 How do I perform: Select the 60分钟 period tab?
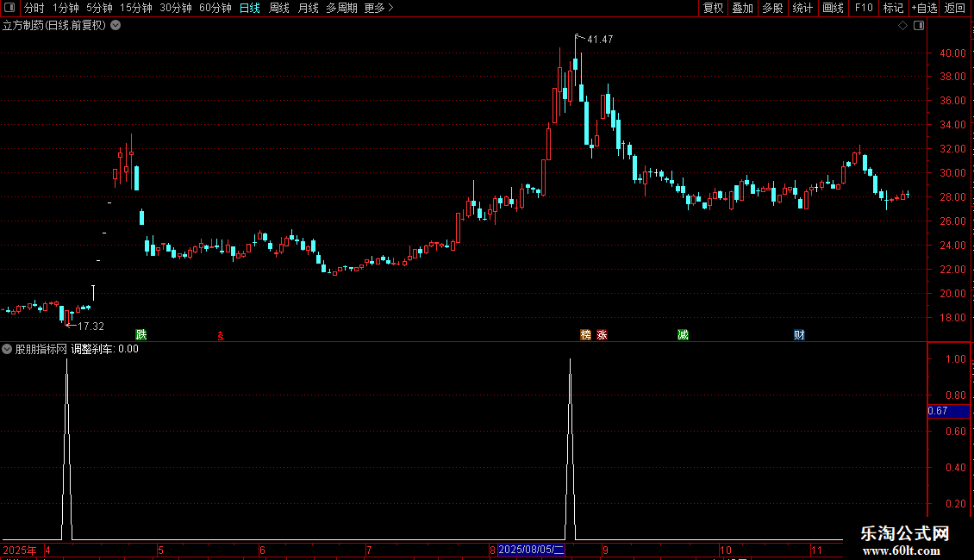click(x=215, y=8)
